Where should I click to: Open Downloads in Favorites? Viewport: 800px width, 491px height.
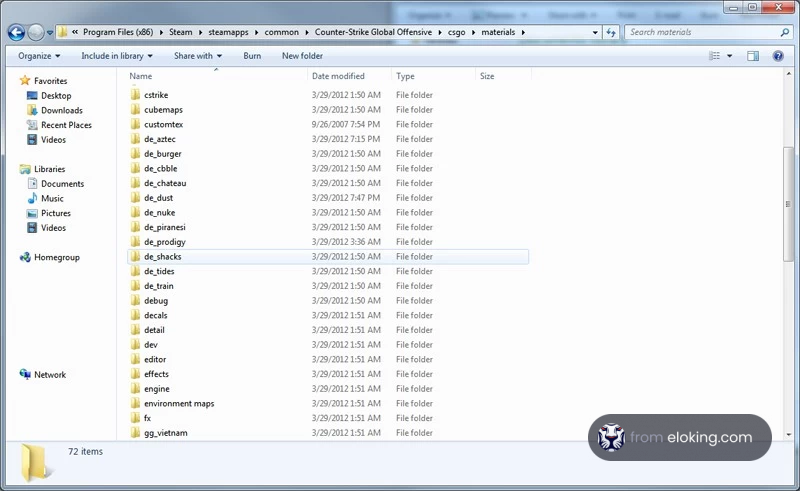[x=55, y=110]
